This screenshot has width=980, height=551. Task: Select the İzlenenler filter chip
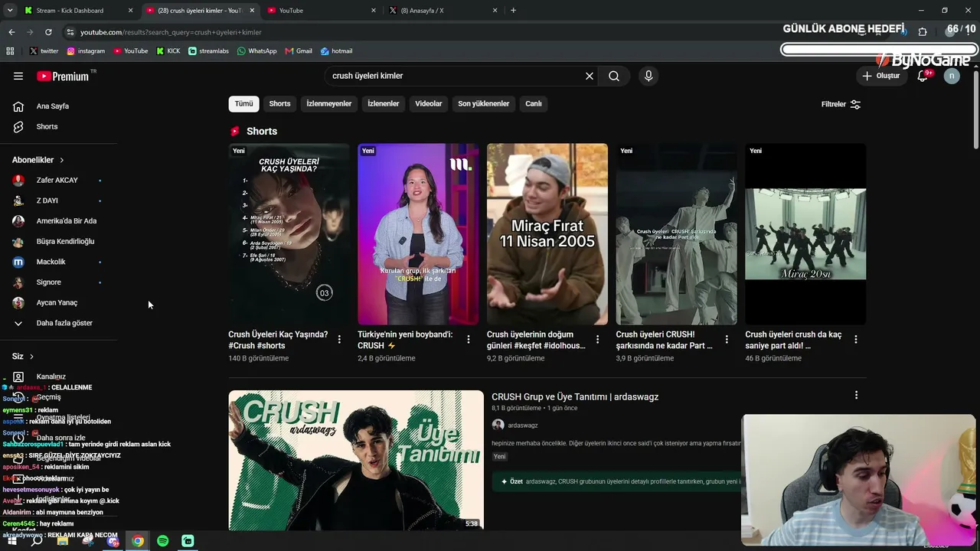(384, 104)
